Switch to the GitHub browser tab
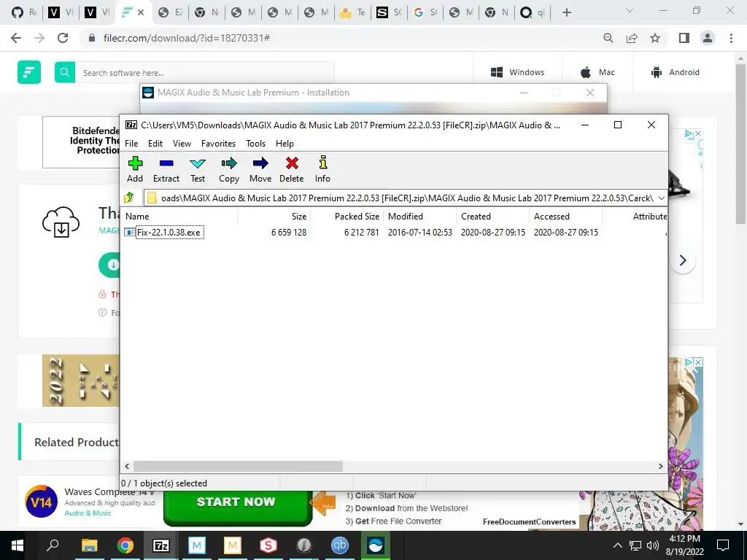This screenshot has width=747, height=560. pyautogui.click(x=24, y=12)
